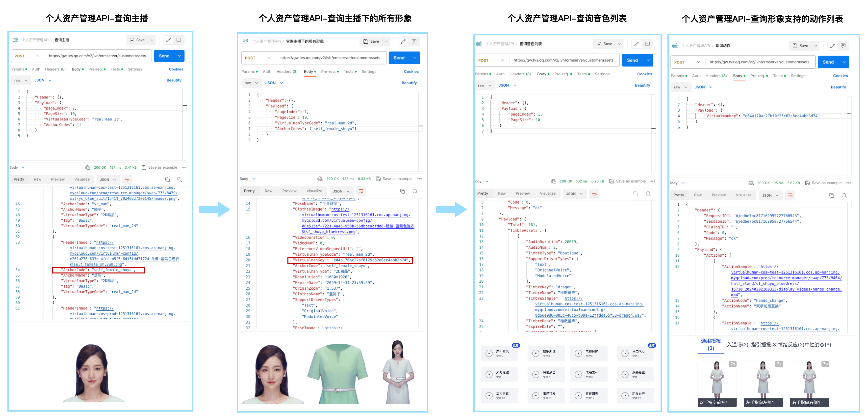Select Visualize response view in 查询主播下的所有形象 panel

tap(314, 191)
